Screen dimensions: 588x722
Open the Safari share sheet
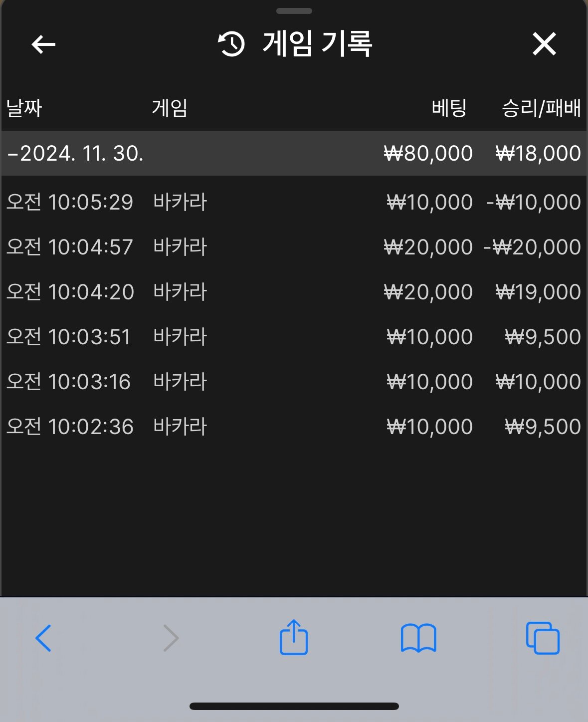tap(294, 637)
